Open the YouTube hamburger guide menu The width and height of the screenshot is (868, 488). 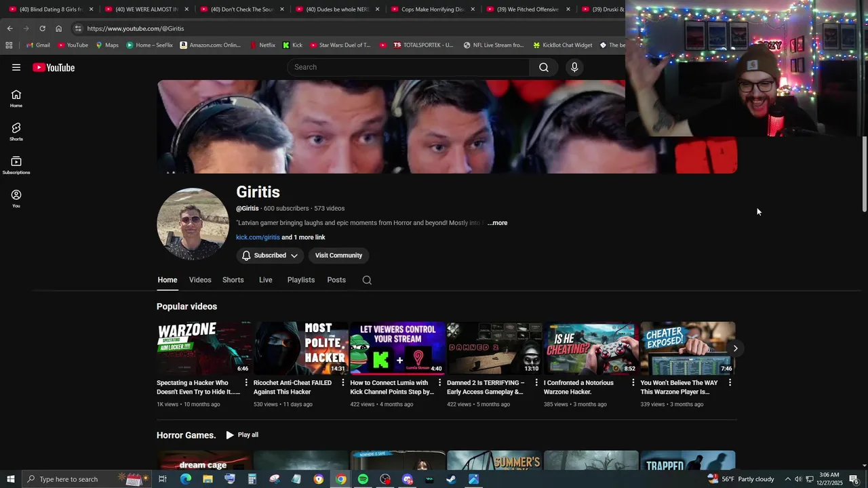pos(16,67)
